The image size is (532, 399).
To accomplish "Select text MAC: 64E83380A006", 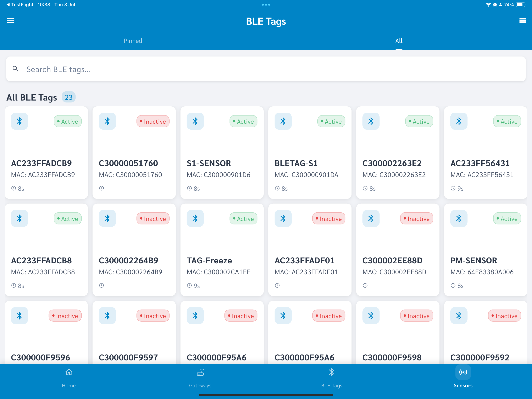I will 482,272.
